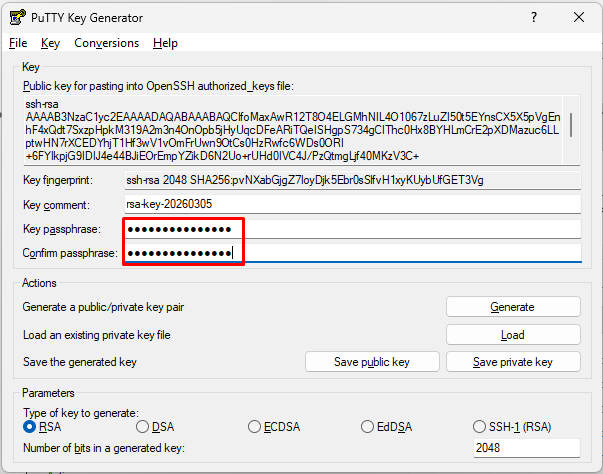Click the PuTTY Key Generator title bar icon
The image size is (603, 474).
click(x=17, y=17)
